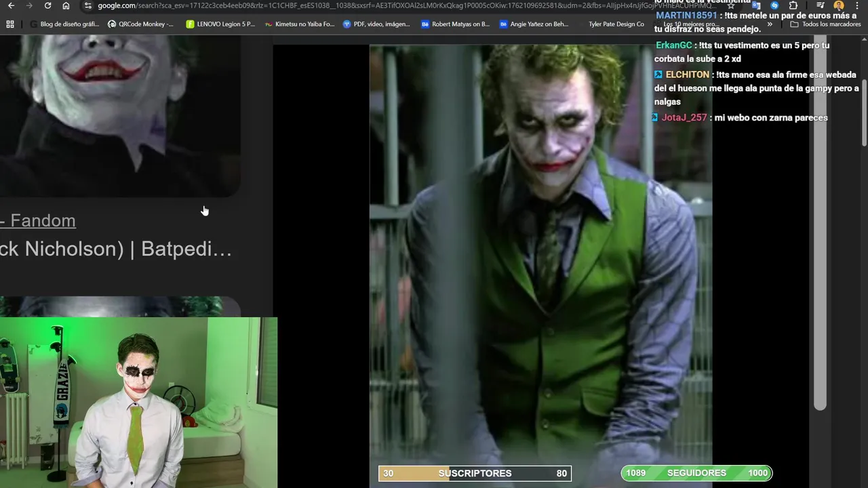Open the Robert Matyas on B... bookmark
868x488 pixels.
tap(455, 24)
